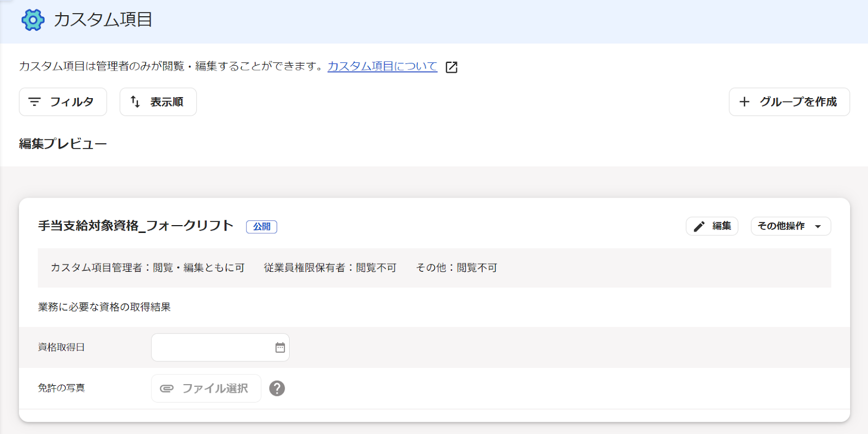Screen dimensions: 868x434
Task: Expand the その他操作 dropdown
Action: pyautogui.click(x=790, y=226)
